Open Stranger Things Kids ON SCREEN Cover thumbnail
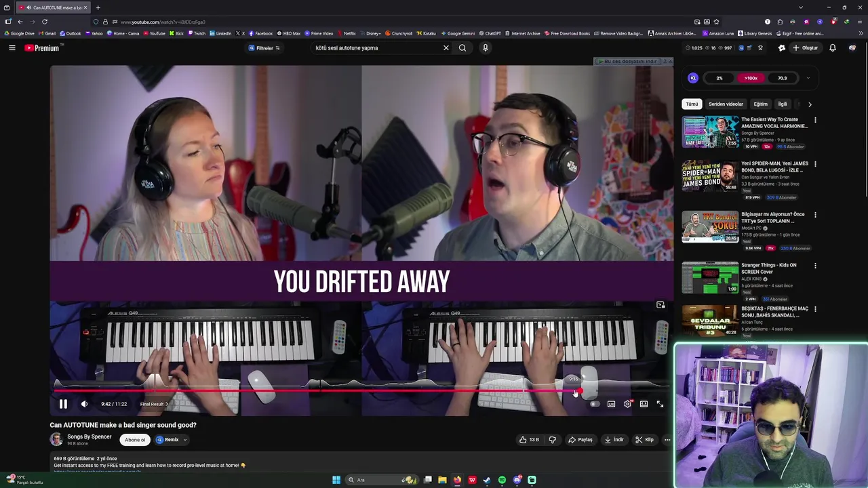The height and width of the screenshot is (488, 868). 710,277
